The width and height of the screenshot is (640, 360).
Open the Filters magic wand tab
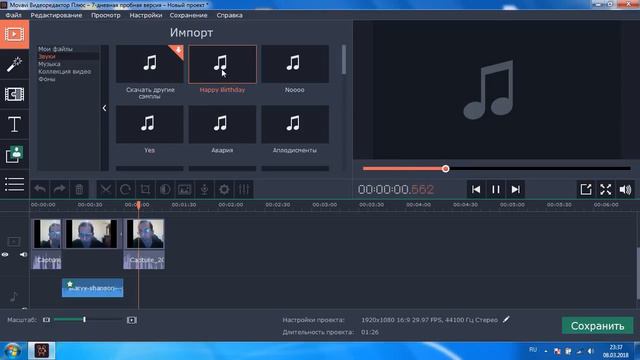click(14, 64)
